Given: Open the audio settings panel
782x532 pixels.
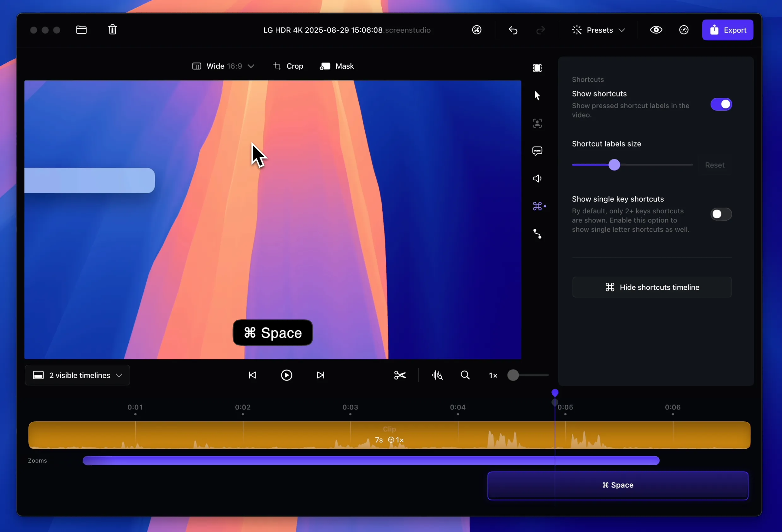Looking at the screenshot, I should pos(537,178).
